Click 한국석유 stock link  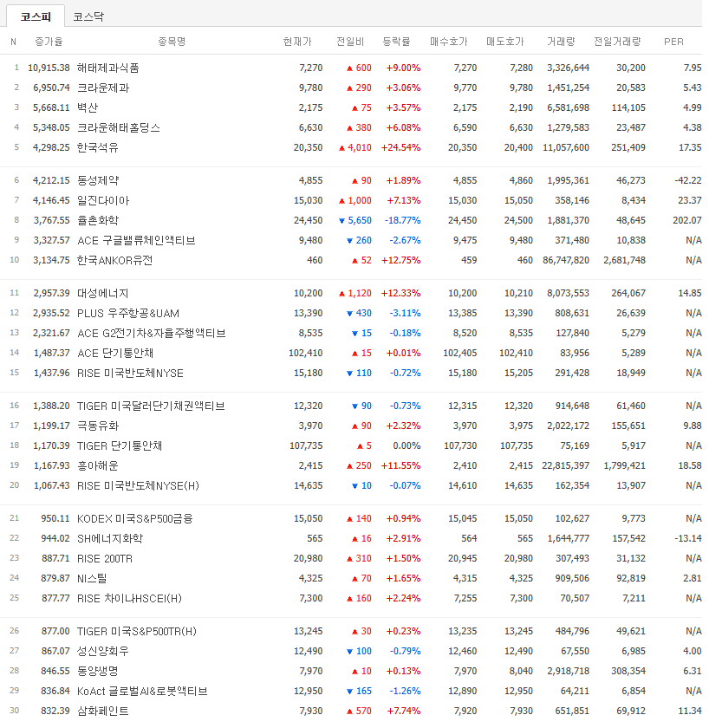pyautogui.click(x=97, y=147)
